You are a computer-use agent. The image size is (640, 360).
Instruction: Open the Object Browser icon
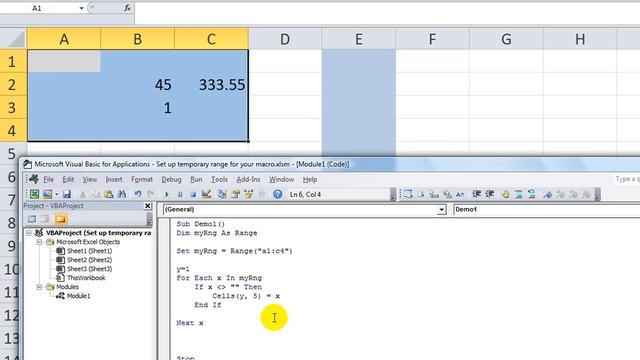(249, 194)
